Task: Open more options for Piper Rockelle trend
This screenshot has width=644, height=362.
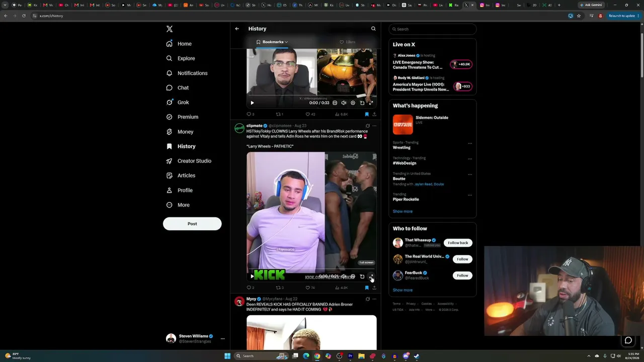Action: coord(470,195)
